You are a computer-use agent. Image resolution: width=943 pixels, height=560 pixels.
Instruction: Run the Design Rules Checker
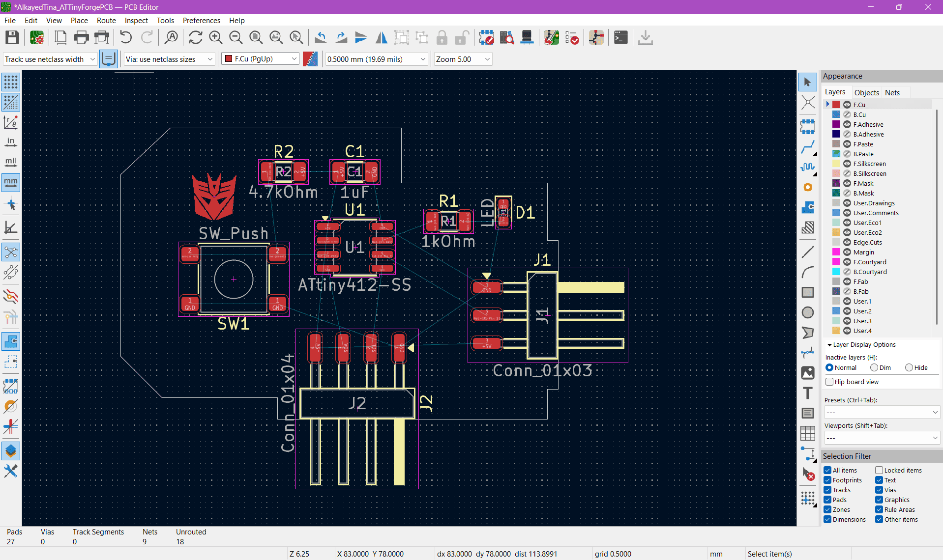(572, 37)
